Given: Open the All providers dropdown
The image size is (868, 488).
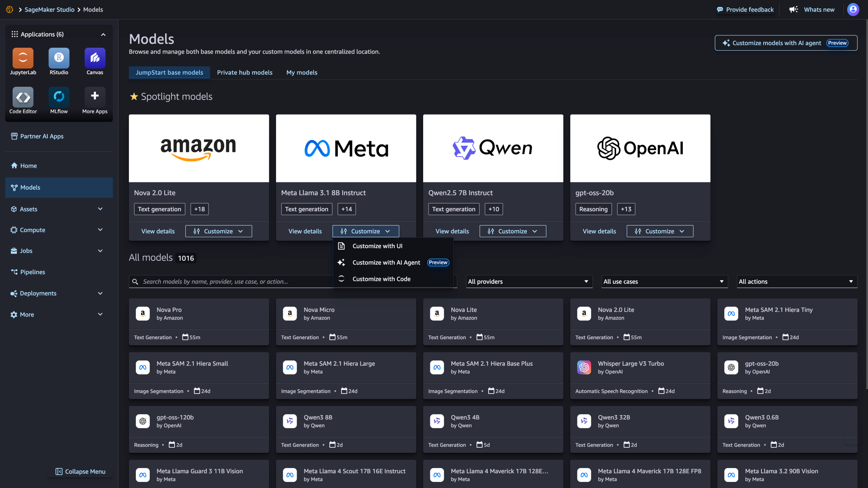Looking at the screenshot, I should [528, 281].
